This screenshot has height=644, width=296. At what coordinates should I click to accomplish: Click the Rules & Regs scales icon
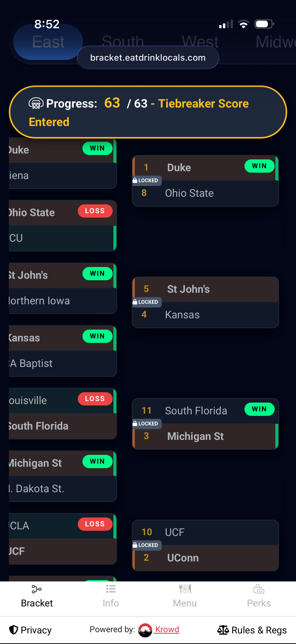(x=223, y=630)
